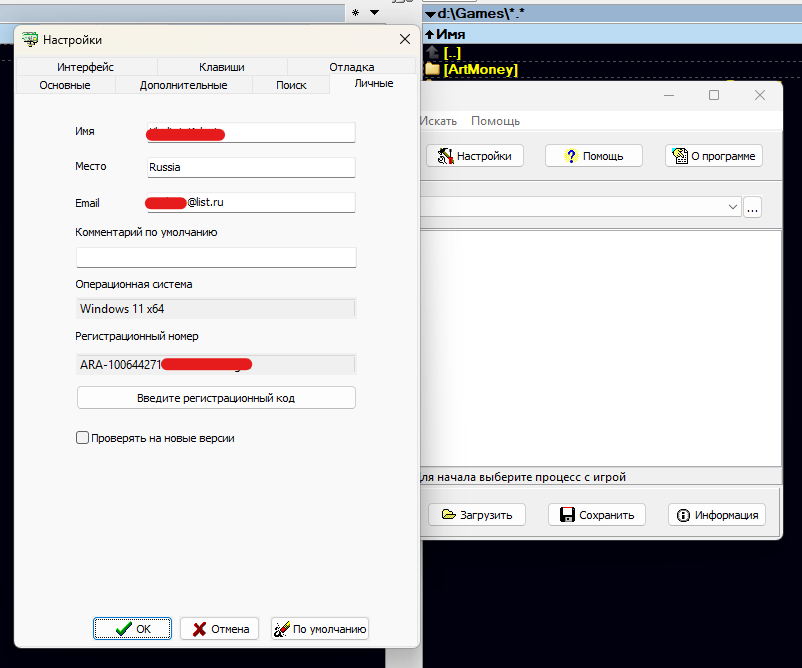Select the ArtMoney folder in the file list

[x=480, y=69]
